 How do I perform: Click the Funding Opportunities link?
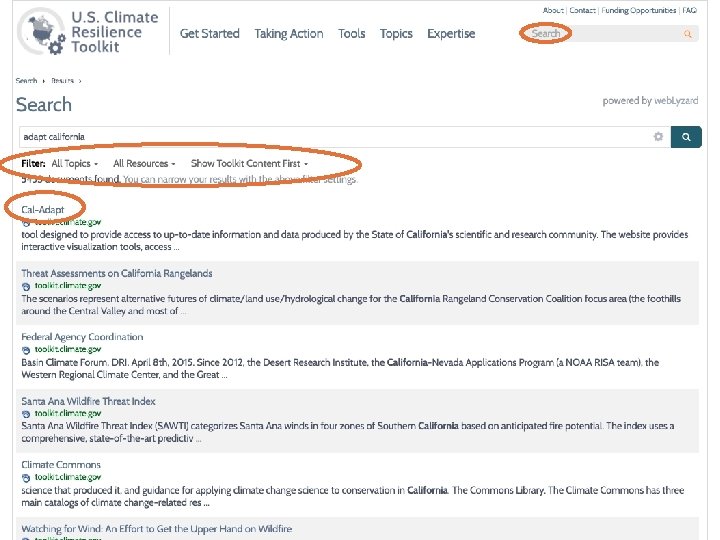click(639, 10)
